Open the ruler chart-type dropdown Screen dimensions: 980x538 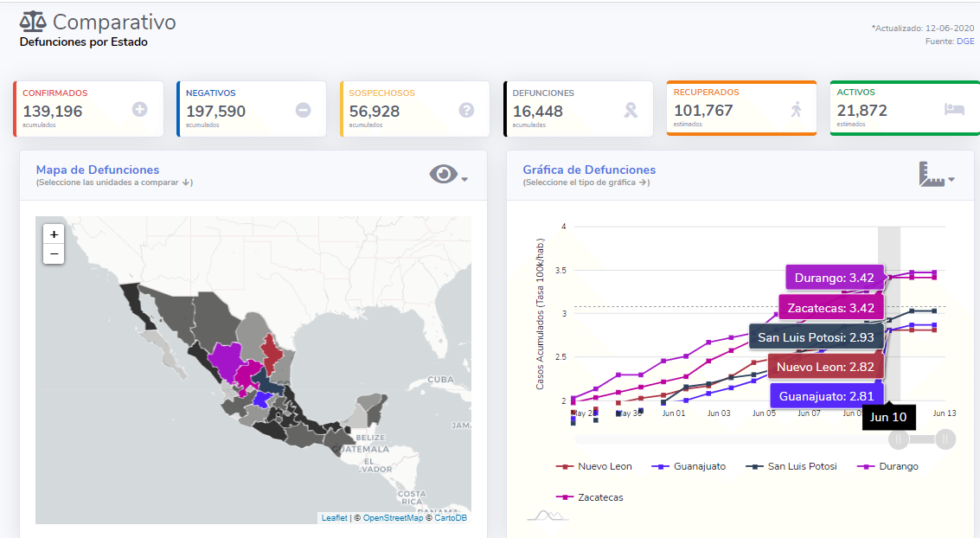936,175
